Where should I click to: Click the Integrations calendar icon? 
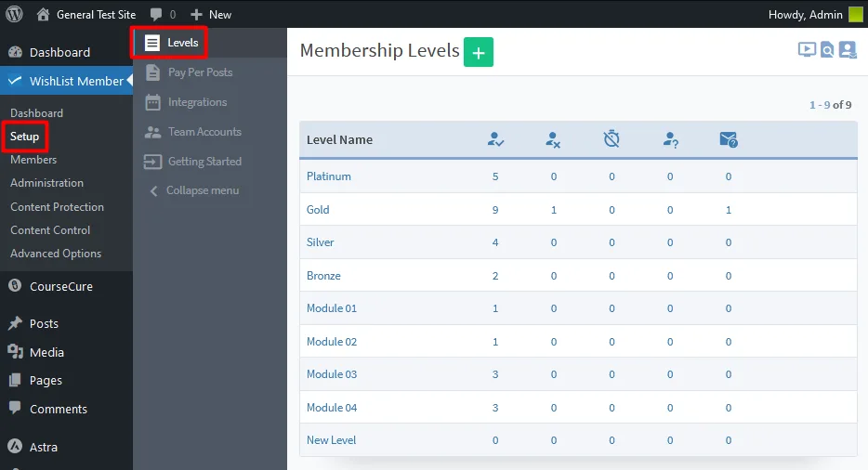[152, 102]
